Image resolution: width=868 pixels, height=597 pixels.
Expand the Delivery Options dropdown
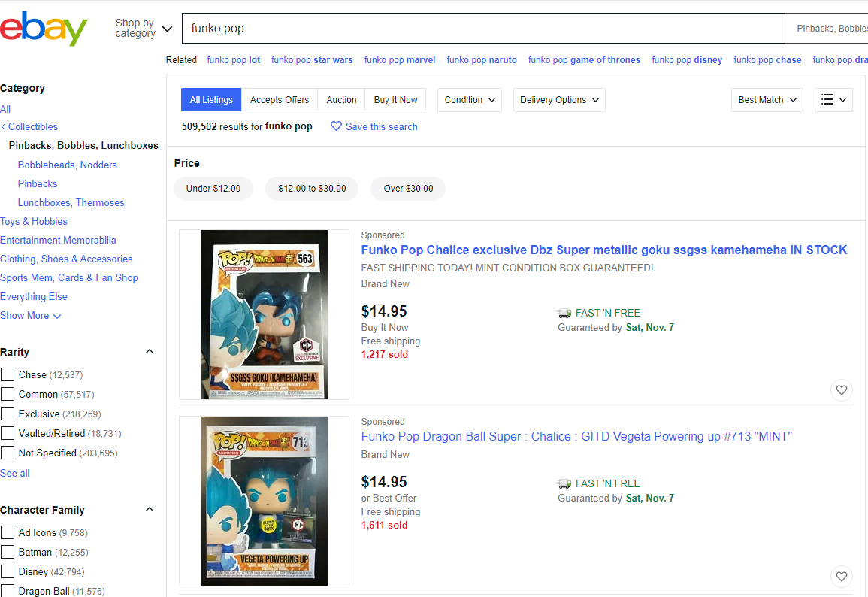pos(559,100)
